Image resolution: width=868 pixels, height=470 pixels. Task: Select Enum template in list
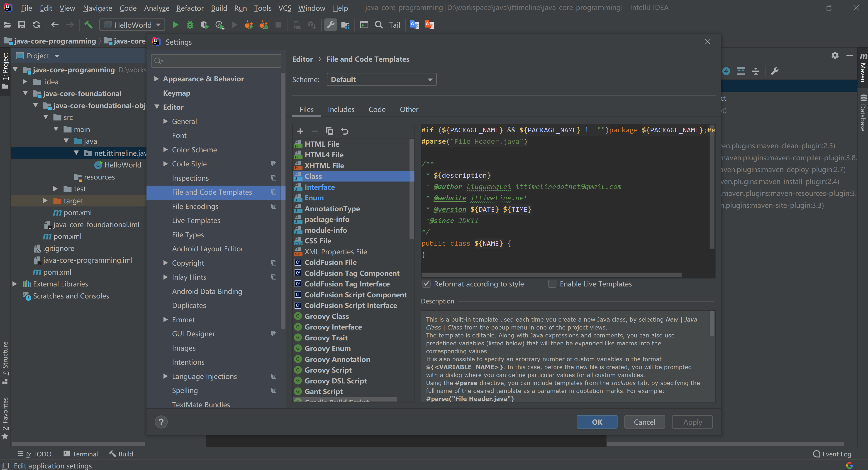pos(353,198)
